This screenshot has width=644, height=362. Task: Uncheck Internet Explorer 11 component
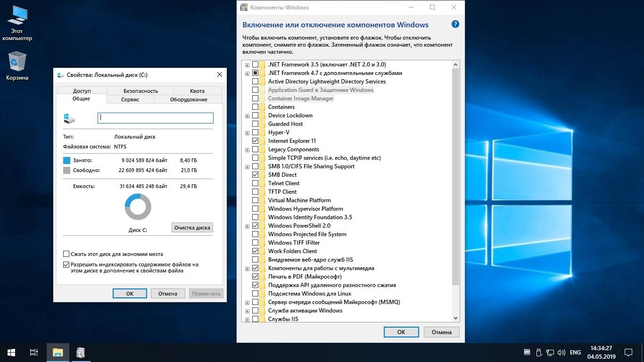[255, 141]
